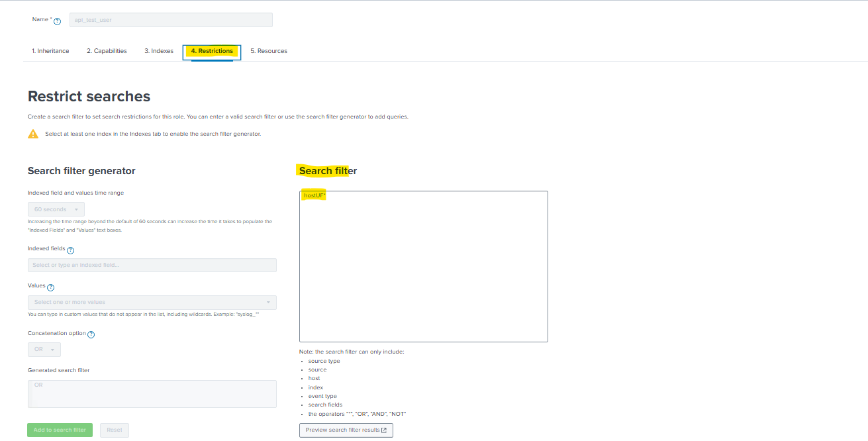Open the Capabilities tab
The height and width of the screenshot is (441, 868).
tap(106, 50)
